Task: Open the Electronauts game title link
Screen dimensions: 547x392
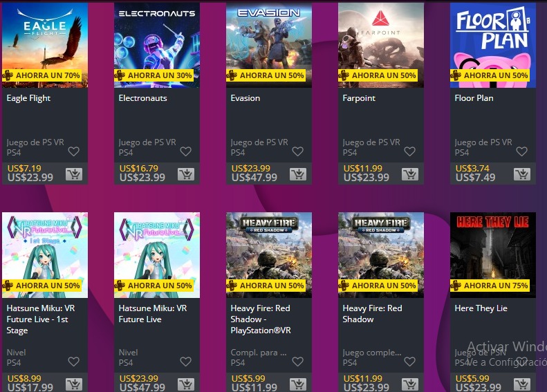Action: 142,98
